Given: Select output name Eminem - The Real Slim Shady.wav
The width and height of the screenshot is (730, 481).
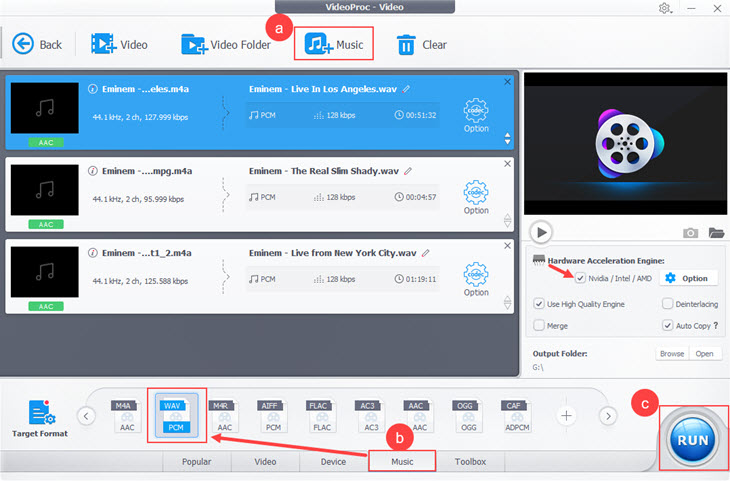Looking at the screenshot, I should pos(324,171).
